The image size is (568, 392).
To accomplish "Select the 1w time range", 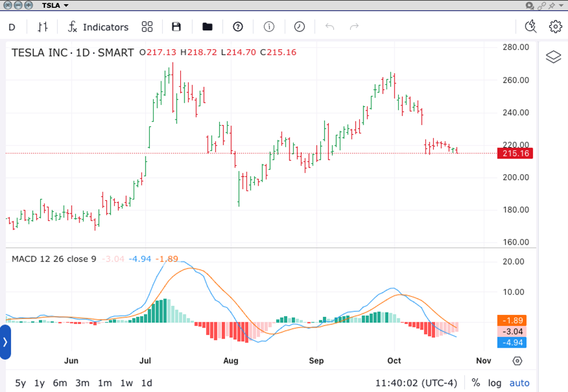I will click(127, 383).
